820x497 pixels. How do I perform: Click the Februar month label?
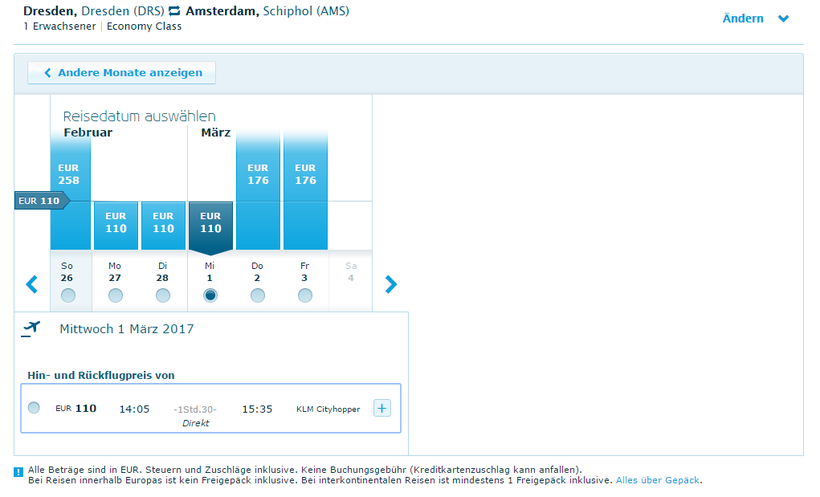(88, 132)
